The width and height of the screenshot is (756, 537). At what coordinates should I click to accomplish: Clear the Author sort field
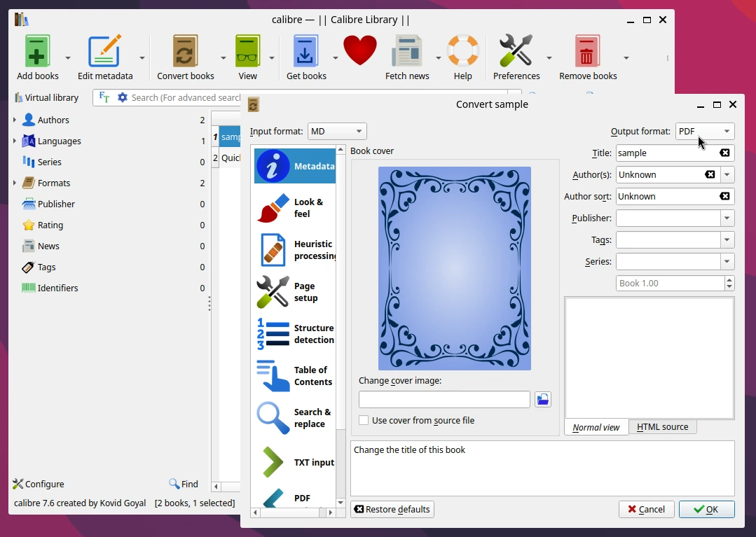click(724, 197)
